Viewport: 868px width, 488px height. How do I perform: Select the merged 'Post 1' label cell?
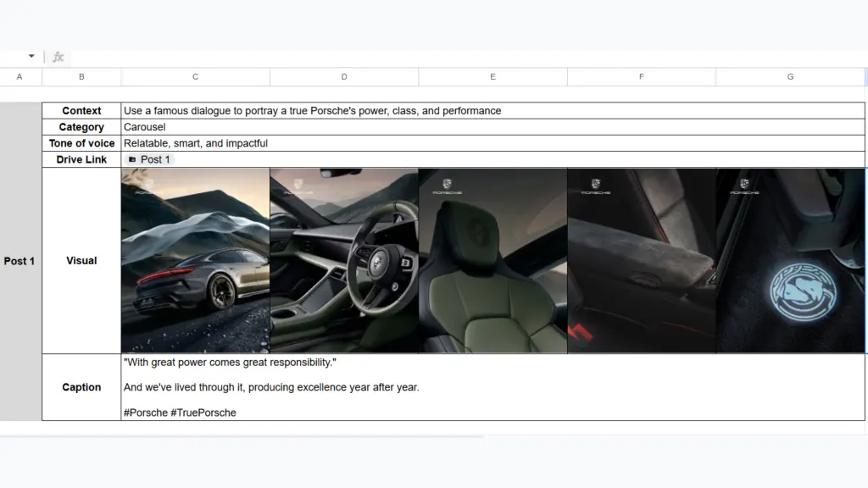[x=19, y=261]
